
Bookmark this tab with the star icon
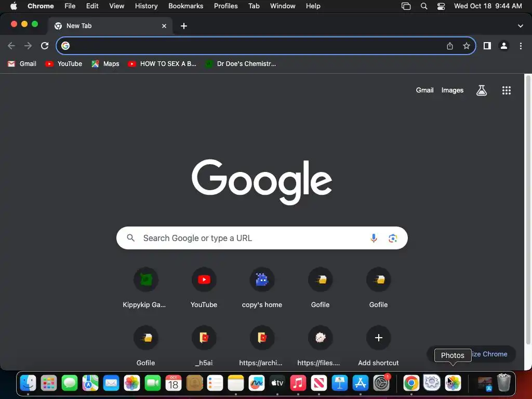[467, 46]
